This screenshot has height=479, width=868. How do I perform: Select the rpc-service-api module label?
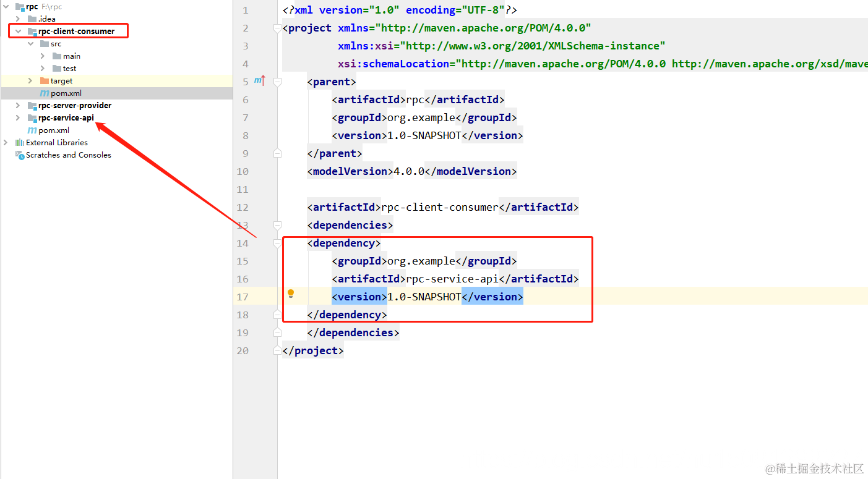click(x=66, y=118)
